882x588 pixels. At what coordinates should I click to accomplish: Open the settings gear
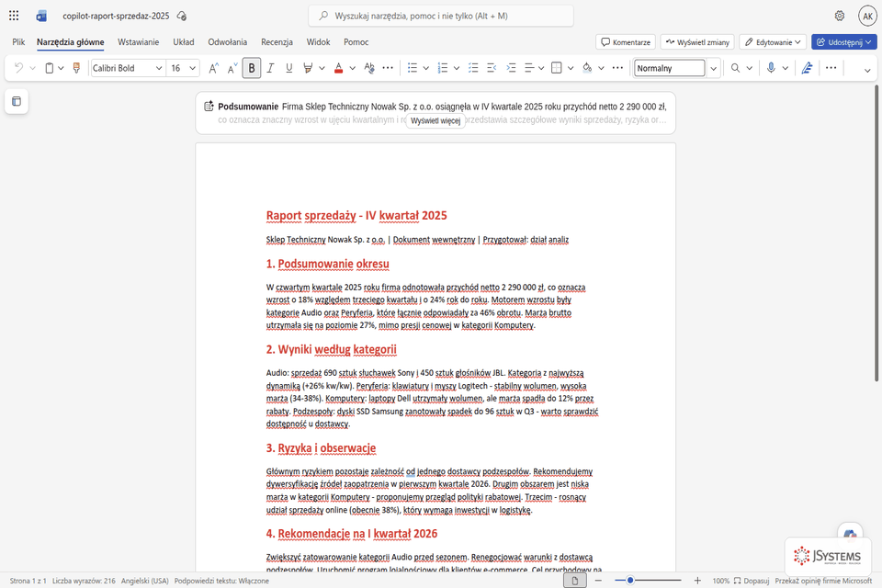839,16
